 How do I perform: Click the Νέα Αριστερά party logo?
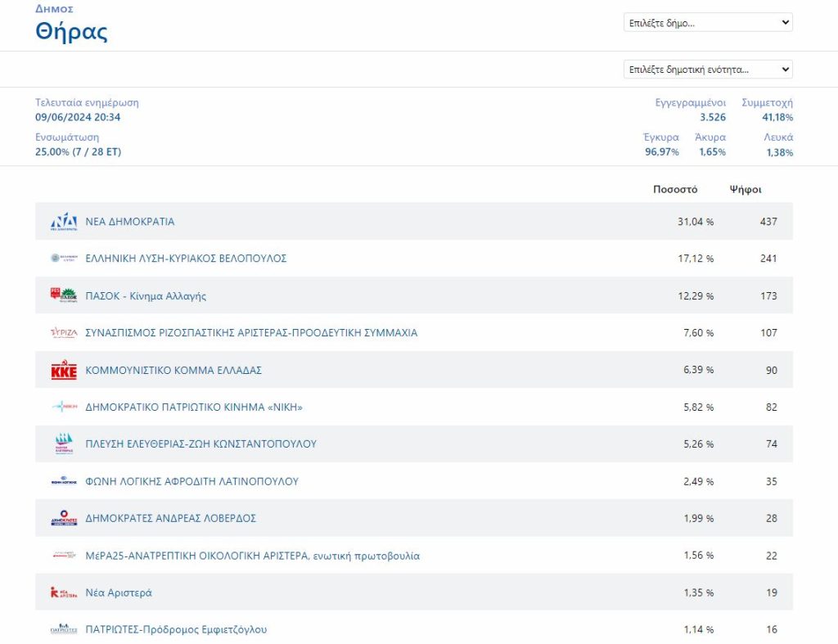click(64, 592)
